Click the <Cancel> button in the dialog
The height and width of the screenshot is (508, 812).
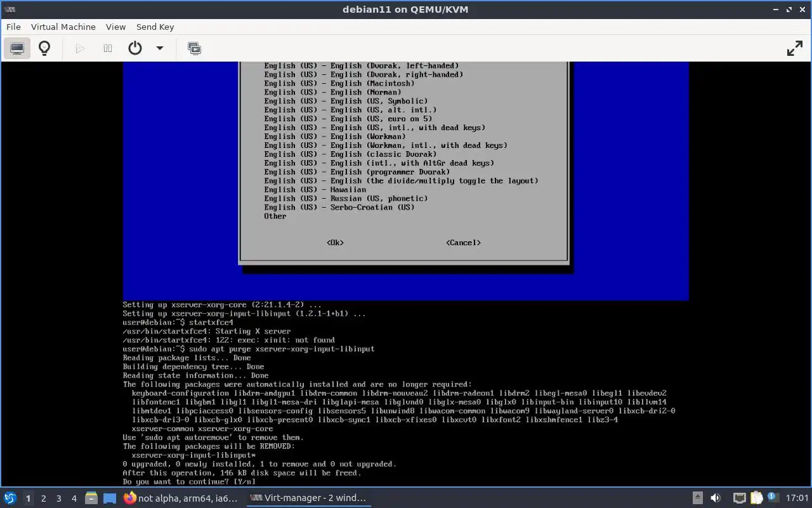coord(463,243)
